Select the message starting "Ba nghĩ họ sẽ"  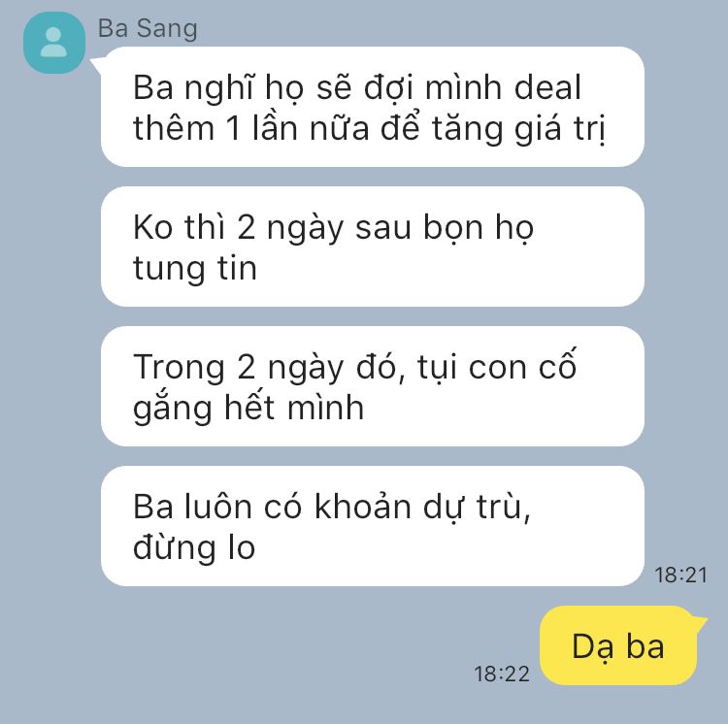(x=373, y=107)
